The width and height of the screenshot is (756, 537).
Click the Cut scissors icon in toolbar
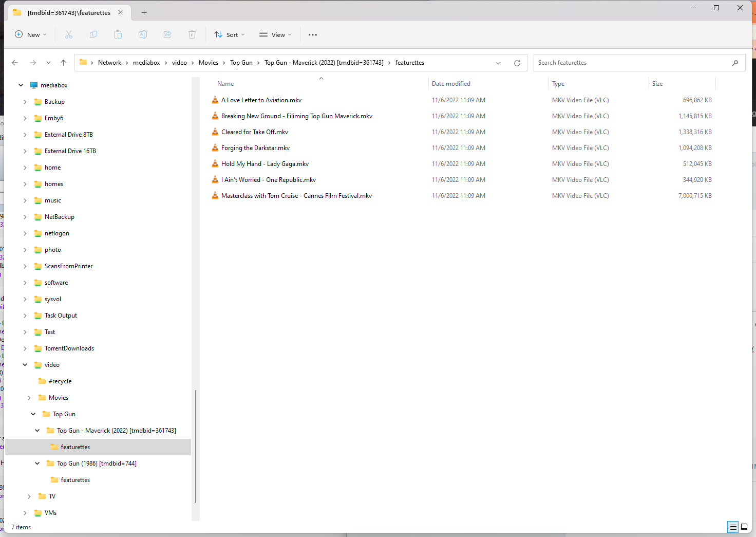69,34
